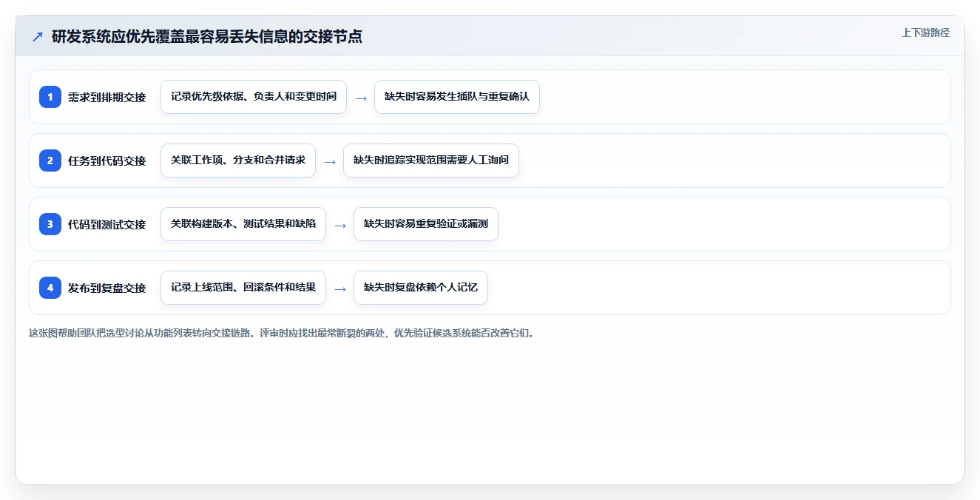Screen dimensions: 980x500
Task: Click the box 缺失时追踪实现范围需要人工询问
Action: pos(431,161)
